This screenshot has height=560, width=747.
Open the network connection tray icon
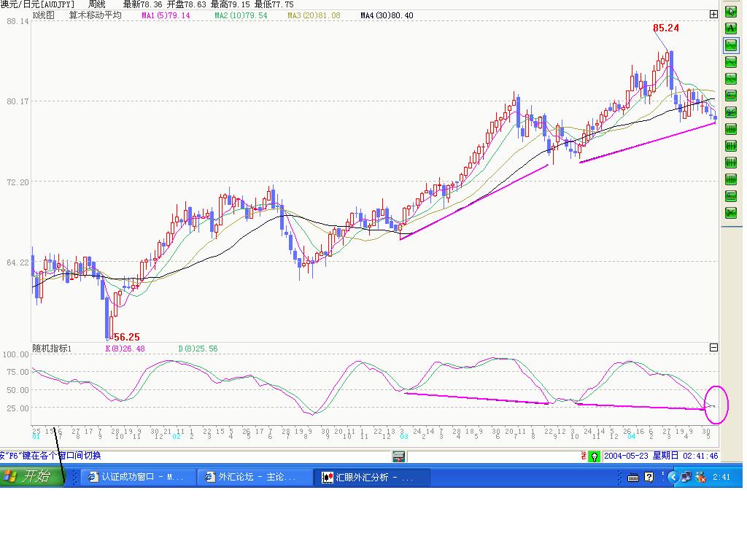click(x=686, y=477)
